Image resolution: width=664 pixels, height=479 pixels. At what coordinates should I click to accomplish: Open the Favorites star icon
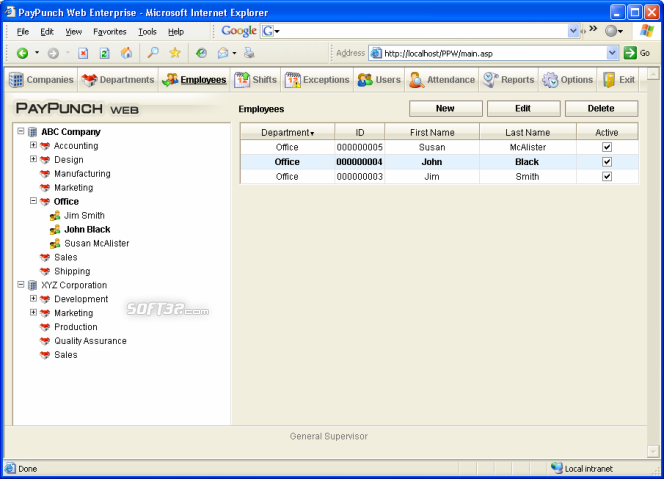(175, 53)
